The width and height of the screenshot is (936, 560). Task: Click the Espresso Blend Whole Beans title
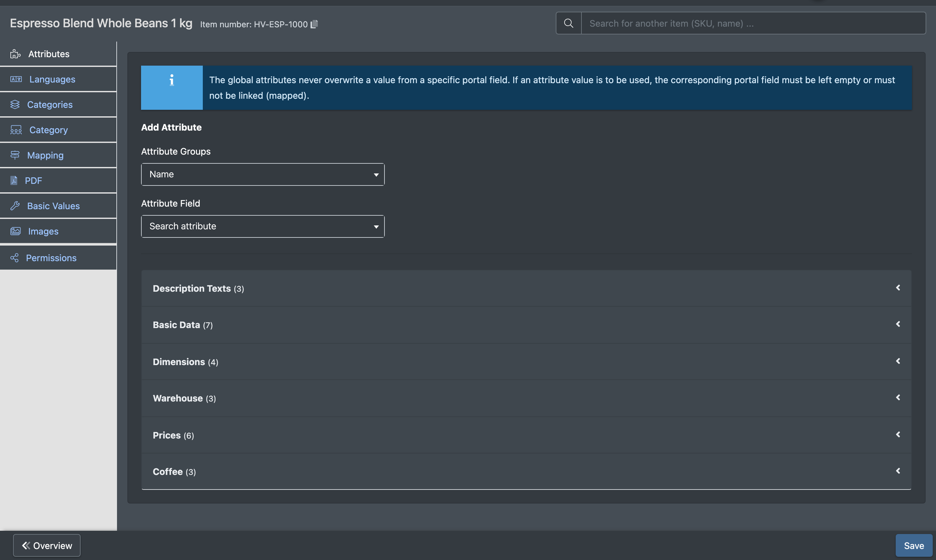tap(101, 23)
